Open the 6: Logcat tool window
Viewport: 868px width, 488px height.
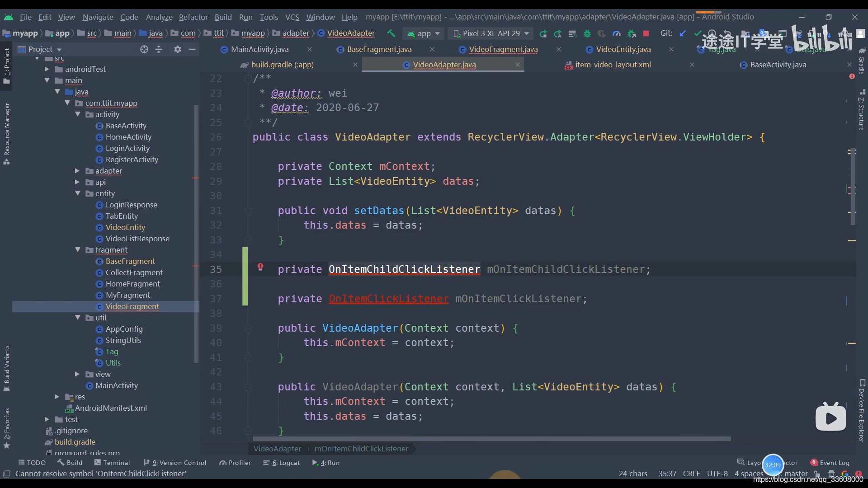point(281,463)
